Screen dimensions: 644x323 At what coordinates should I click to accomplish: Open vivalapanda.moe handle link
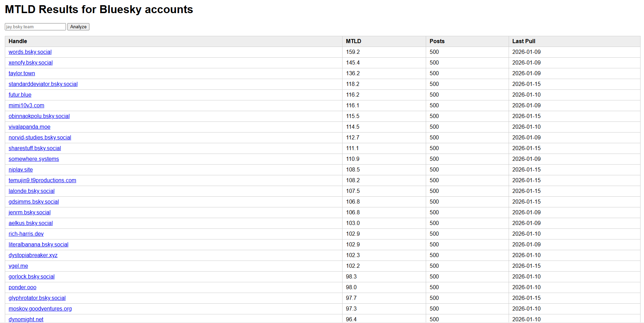pos(29,127)
